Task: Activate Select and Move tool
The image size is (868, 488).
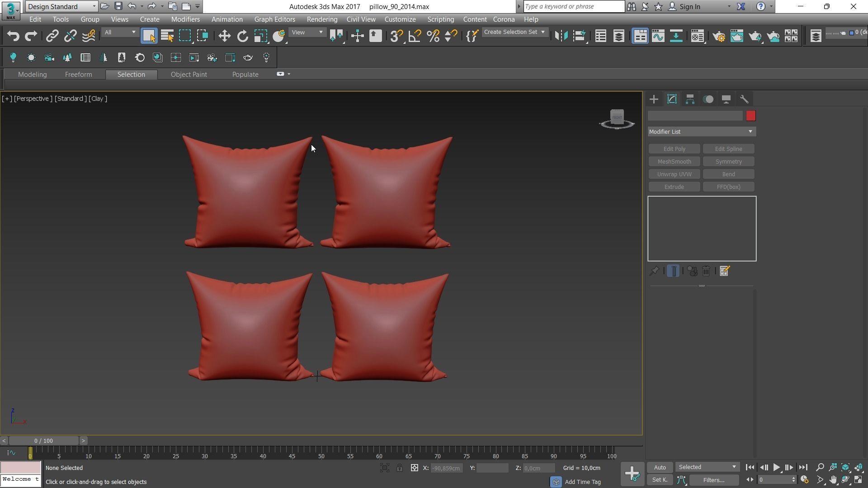Action: (x=224, y=36)
